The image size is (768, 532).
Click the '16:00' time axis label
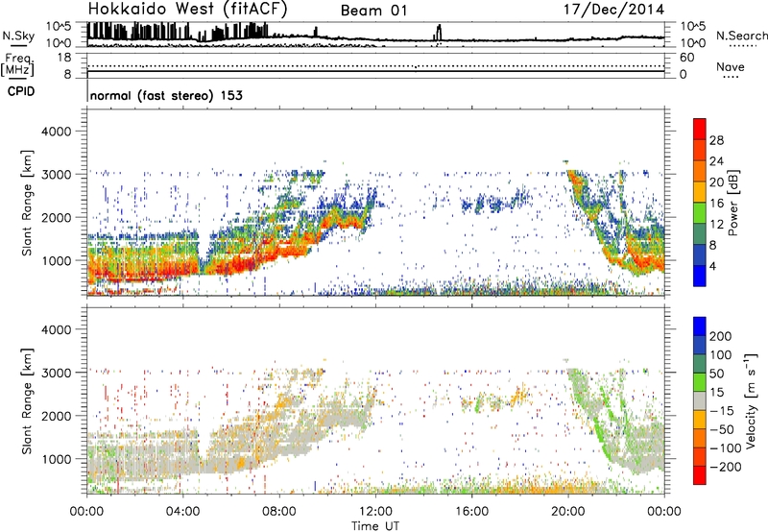tap(471, 511)
